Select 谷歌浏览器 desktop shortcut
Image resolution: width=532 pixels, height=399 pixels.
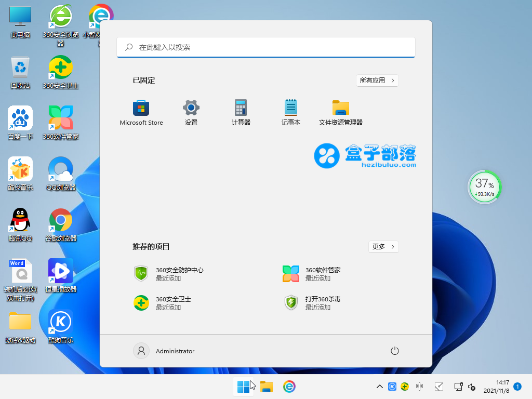[x=60, y=224]
